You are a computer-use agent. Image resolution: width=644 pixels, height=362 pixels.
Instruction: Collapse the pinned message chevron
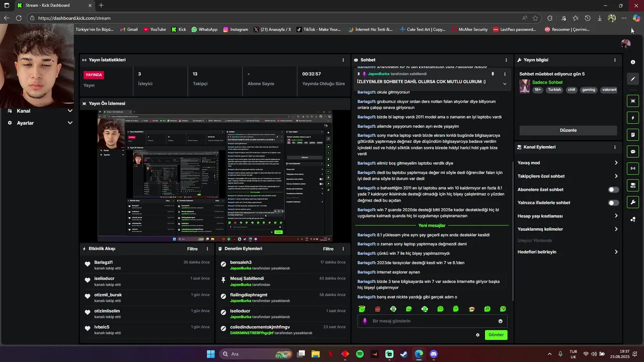[x=505, y=83]
